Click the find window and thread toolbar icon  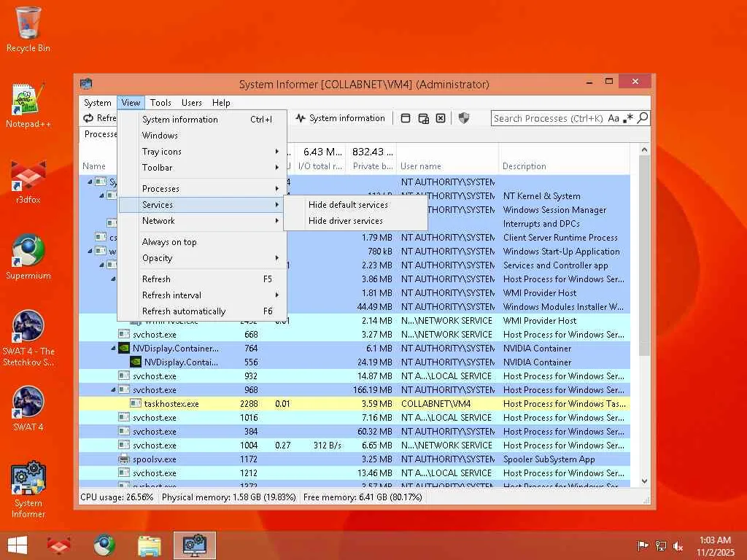click(x=423, y=118)
